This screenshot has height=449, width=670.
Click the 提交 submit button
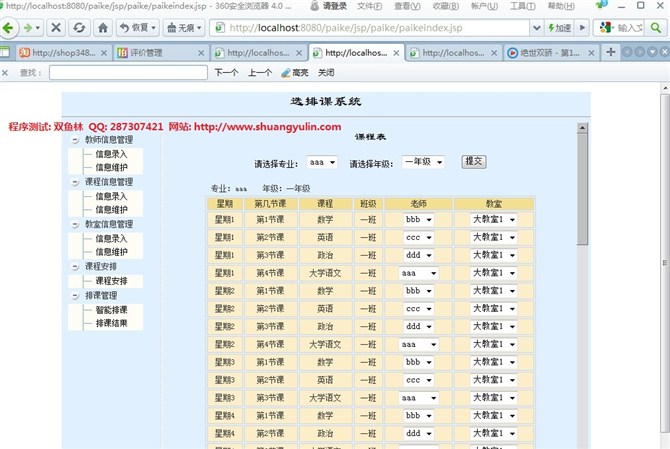pos(474,161)
